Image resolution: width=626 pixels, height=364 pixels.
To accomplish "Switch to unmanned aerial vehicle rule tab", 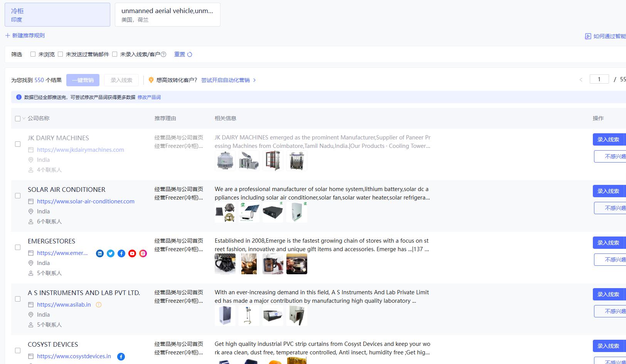I will 168,15.
